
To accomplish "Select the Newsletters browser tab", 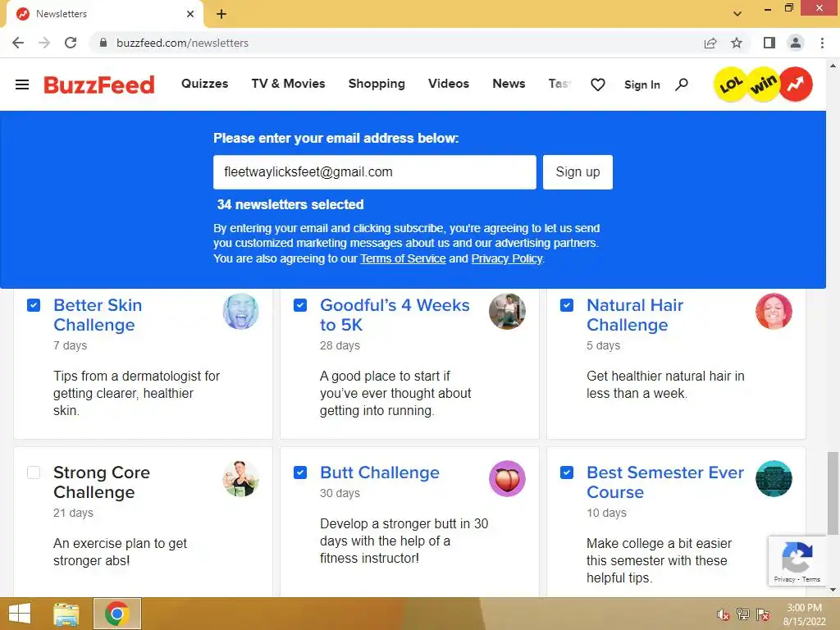I will point(104,14).
